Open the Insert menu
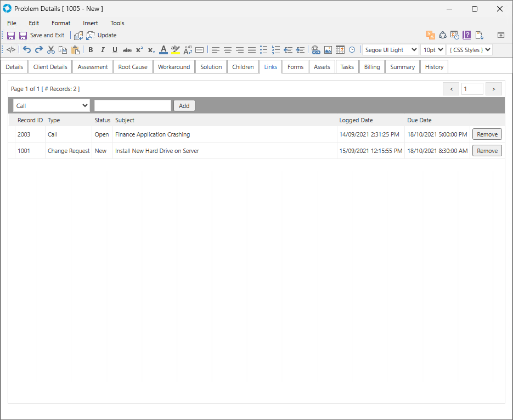 [91, 23]
